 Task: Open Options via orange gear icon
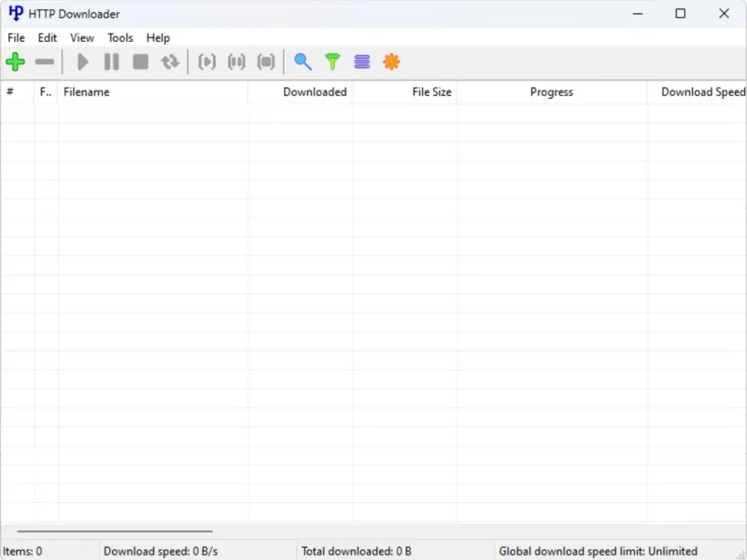coord(391,62)
